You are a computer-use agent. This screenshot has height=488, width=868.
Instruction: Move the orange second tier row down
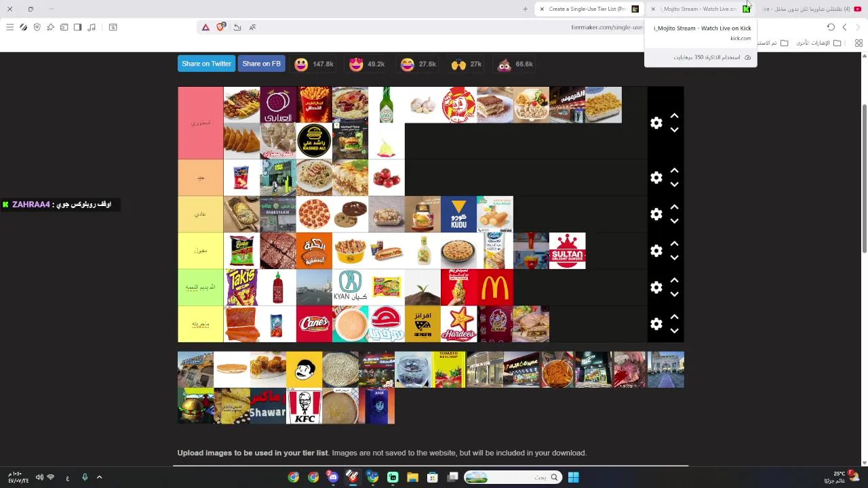pyautogui.click(x=674, y=184)
